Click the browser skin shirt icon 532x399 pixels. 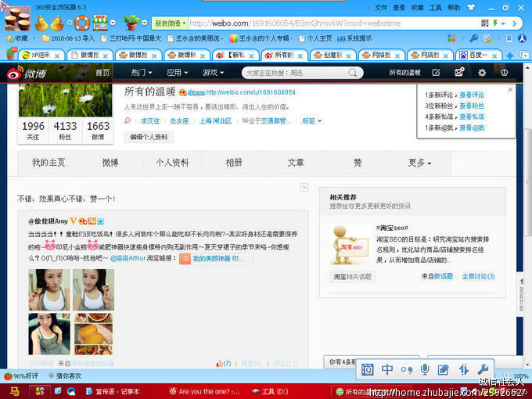pyautogui.click(x=471, y=8)
